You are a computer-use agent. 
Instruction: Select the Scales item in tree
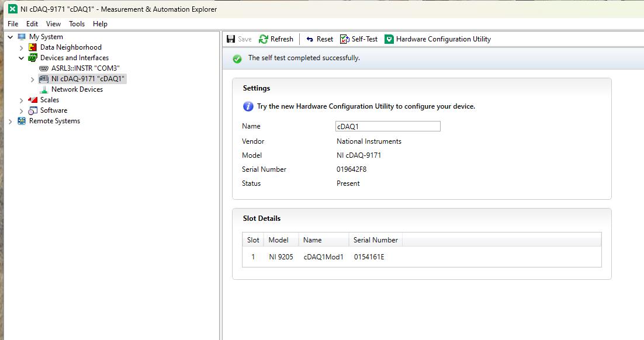point(49,100)
